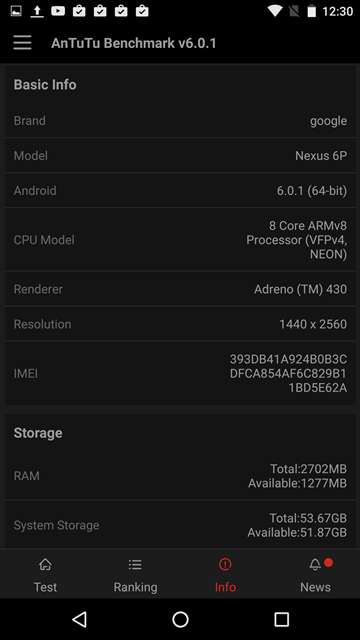Tap the YouTube notification icon
This screenshot has width=360, height=640.
(x=58, y=11)
